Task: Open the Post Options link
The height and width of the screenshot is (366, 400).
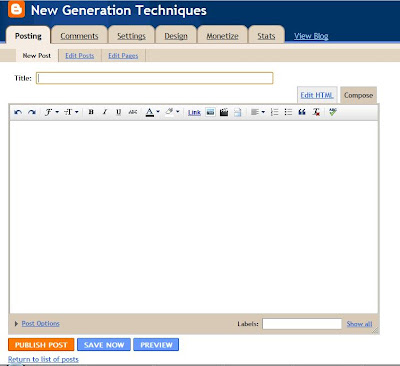Action: [x=40, y=323]
